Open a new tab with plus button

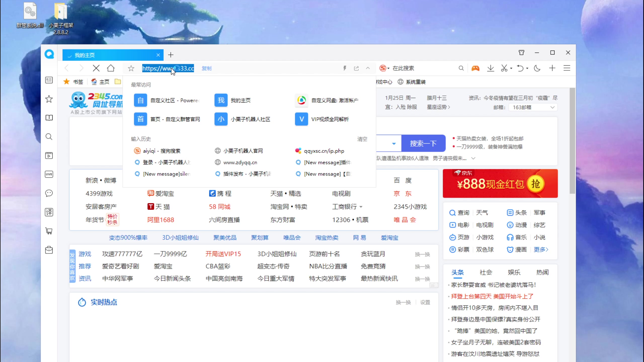point(171,55)
